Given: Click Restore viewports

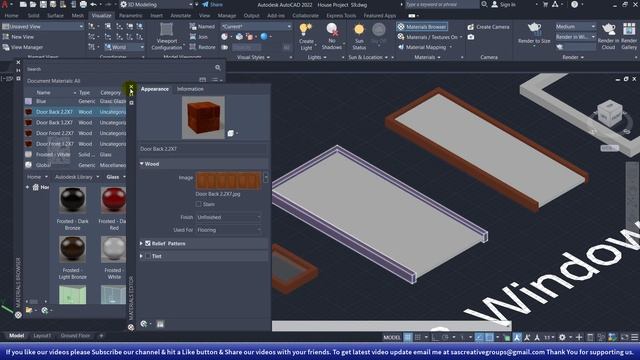Looking at the screenshot, I should 202,47.
